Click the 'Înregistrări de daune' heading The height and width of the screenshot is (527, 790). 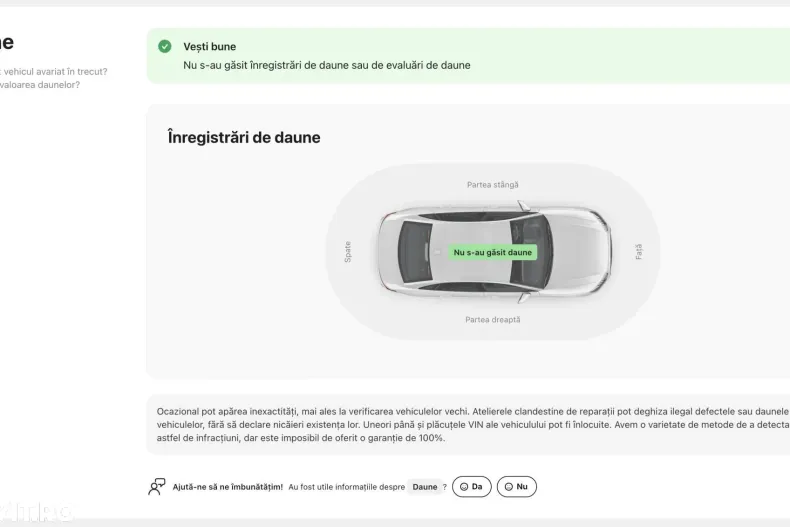[244, 138]
